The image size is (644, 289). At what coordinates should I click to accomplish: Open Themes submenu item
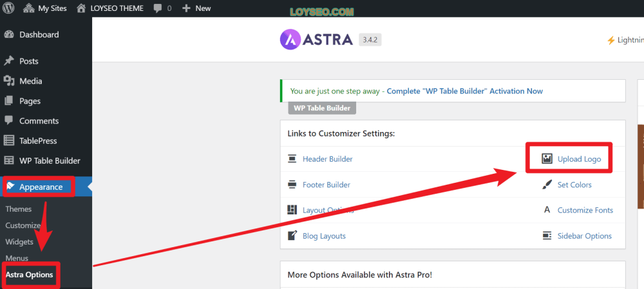(19, 209)
